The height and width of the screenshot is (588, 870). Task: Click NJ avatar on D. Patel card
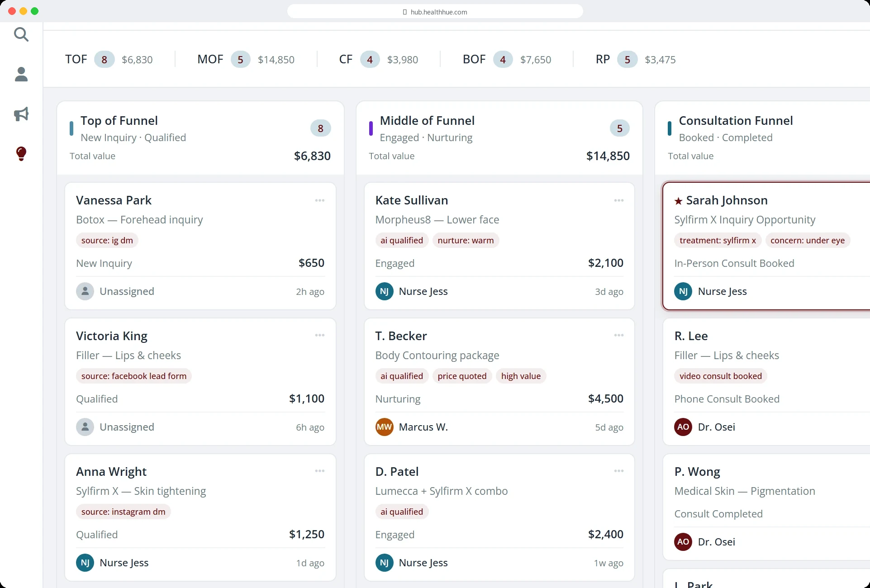coord(384,563)
